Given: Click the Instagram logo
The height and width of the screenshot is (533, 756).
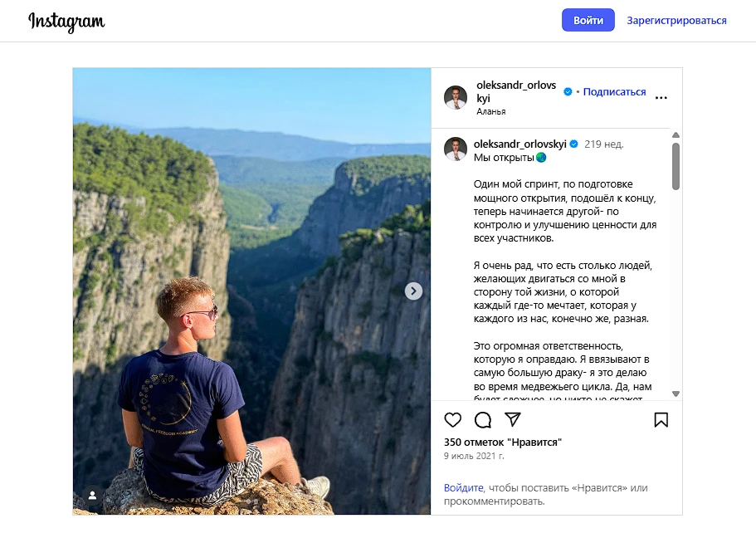Looking at the screenshot, I should [x=66, y=21].
